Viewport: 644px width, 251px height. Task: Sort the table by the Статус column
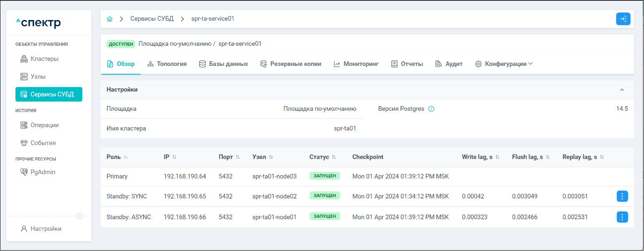(333, 157)
